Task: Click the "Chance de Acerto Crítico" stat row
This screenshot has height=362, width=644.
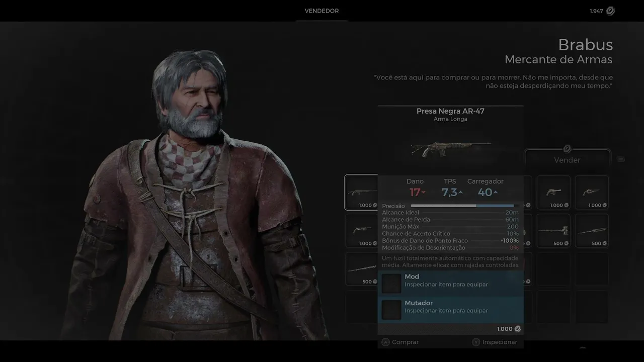Action: pos(450,234)
